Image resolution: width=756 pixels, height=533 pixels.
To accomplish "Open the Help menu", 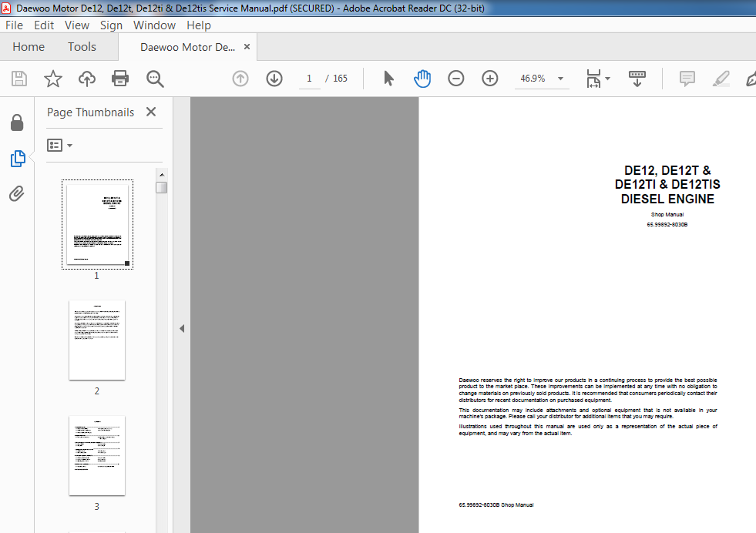I will point(199,25).
